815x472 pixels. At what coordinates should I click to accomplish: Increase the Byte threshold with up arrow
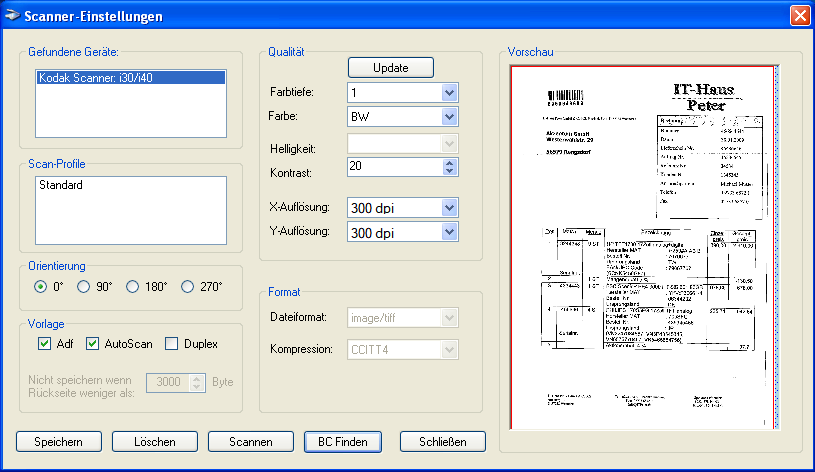[x=196, y=378]
